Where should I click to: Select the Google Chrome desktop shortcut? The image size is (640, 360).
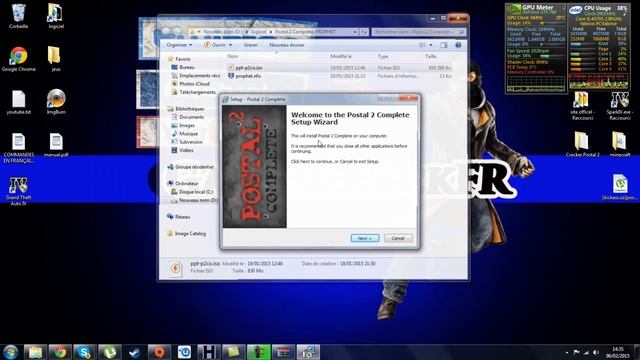(18, 59)
